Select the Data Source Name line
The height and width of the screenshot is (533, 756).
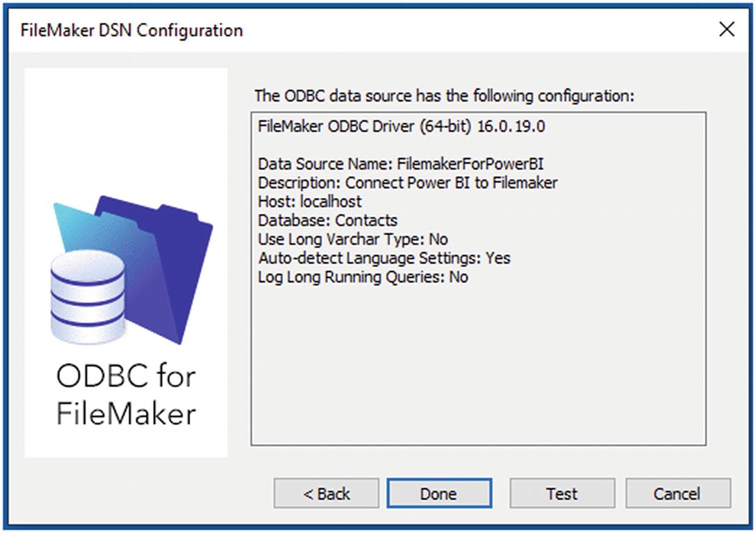pyautogui.click(x=400, y=164)
